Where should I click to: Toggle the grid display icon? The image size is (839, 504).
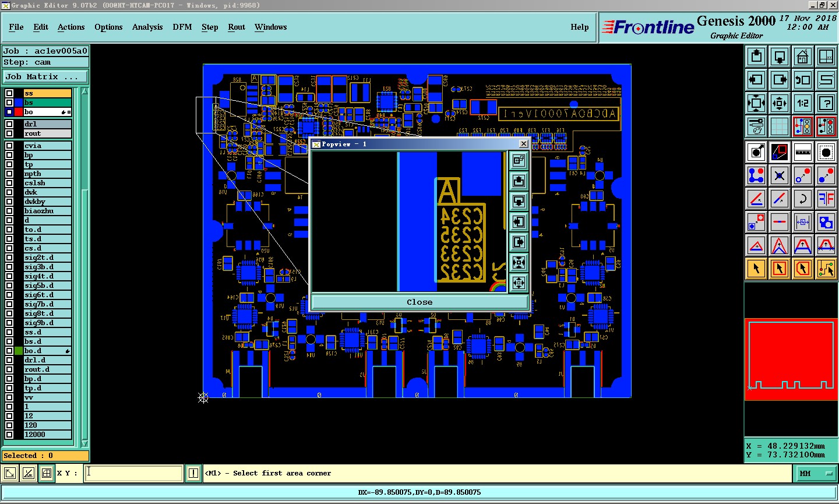[780, 125]
